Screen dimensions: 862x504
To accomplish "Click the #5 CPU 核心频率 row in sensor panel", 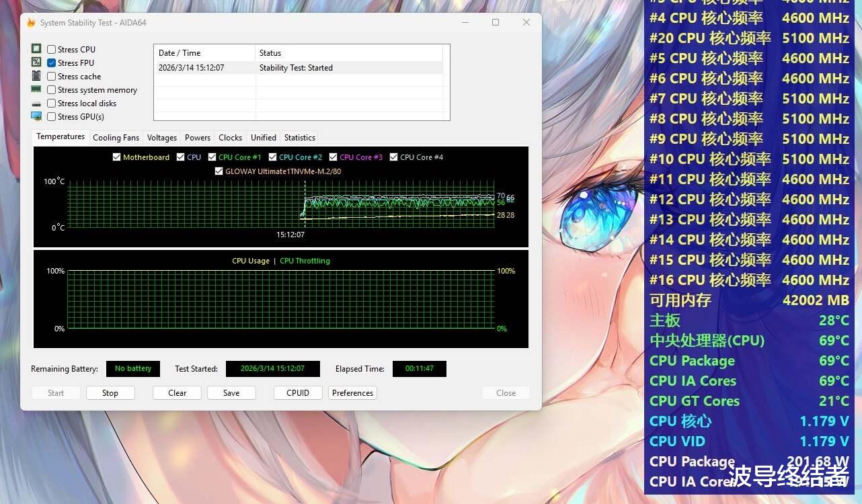I will tap(750, 58).
